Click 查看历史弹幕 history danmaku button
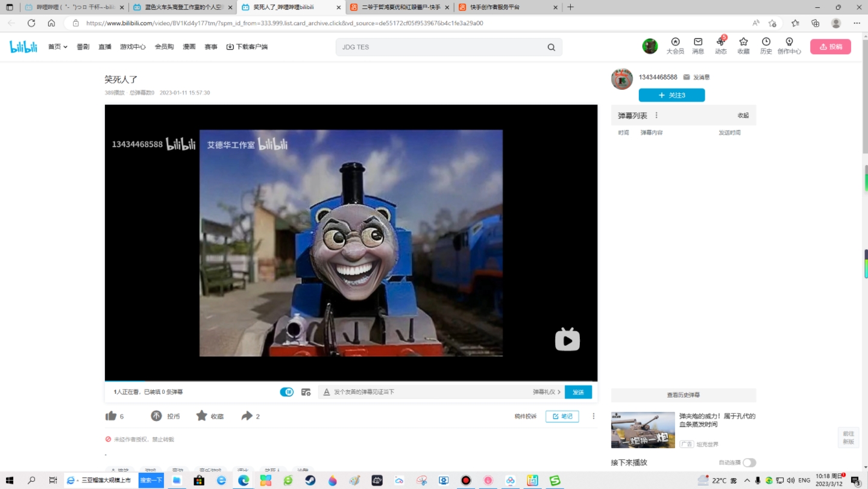 684,395
